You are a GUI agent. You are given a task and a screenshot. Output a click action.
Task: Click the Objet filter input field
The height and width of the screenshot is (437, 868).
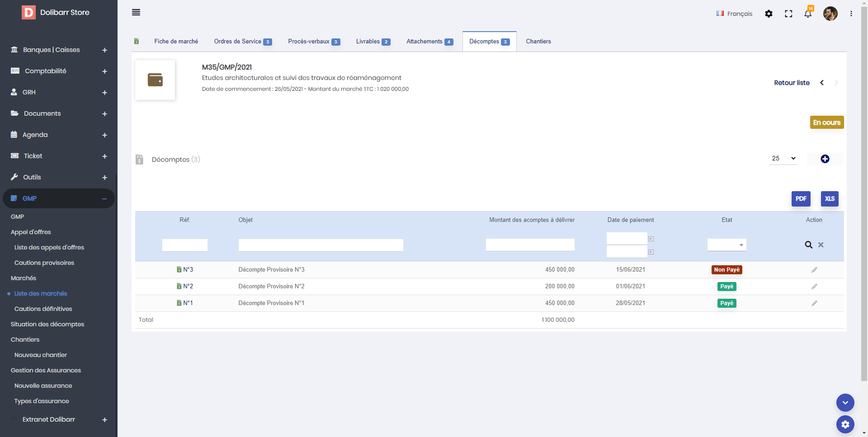point(321,245)
